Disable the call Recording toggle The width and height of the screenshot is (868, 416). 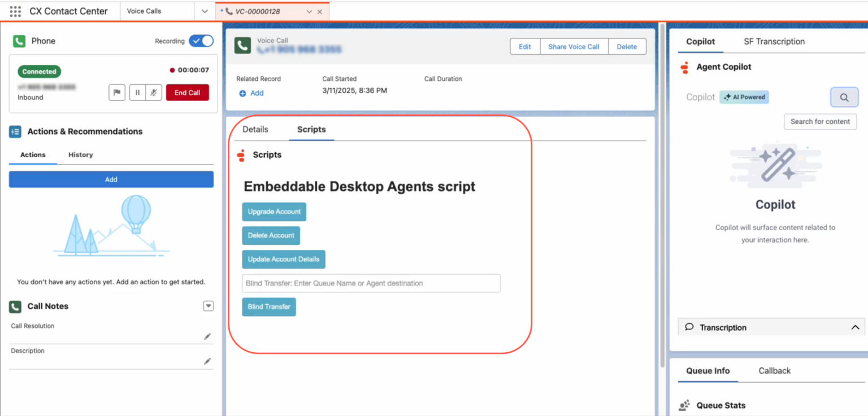(x=201, y=41)
